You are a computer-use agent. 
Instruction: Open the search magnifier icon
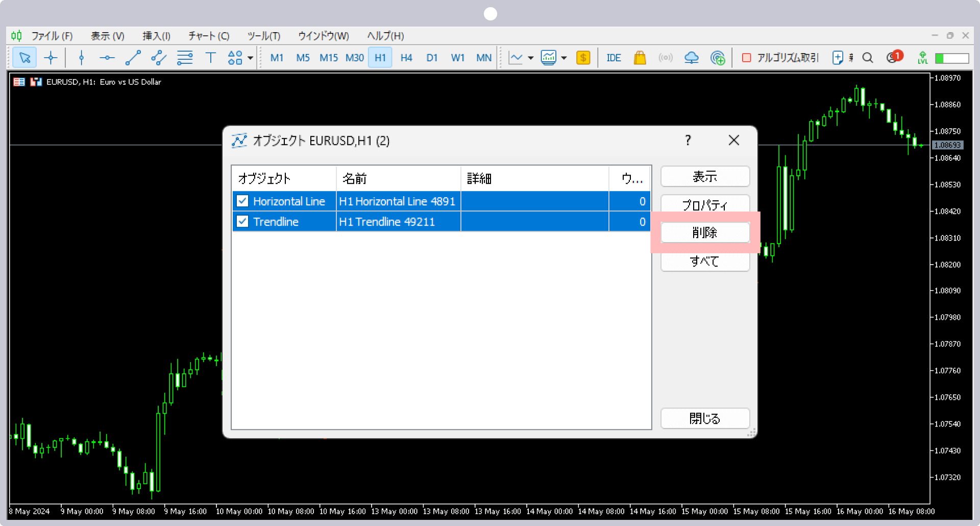(x=868, y=58)
